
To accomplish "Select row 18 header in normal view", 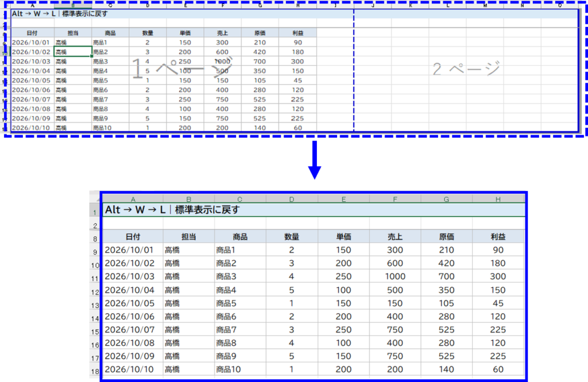I will (x=95, y=369).
